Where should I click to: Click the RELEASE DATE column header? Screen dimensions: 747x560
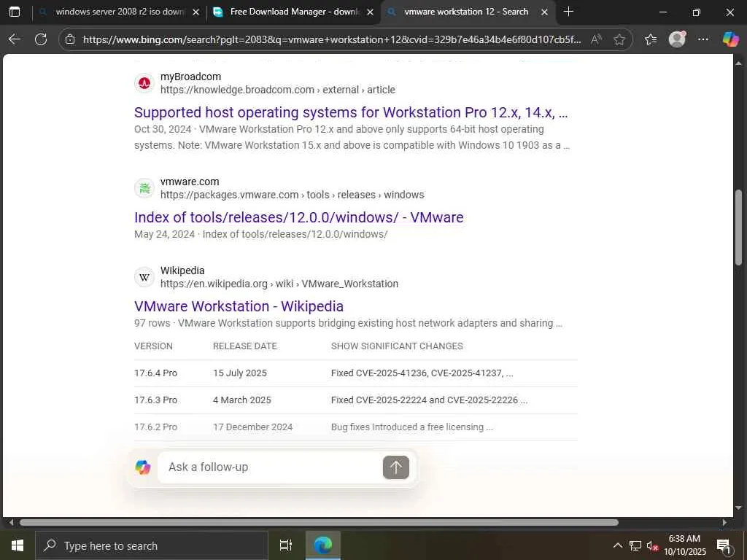click(245, 346)
